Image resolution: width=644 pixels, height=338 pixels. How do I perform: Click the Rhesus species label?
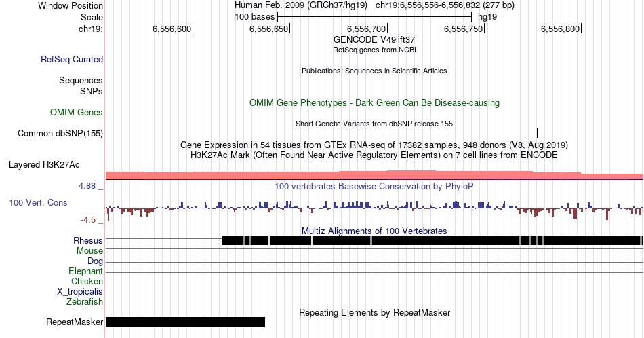click(88, 240)
